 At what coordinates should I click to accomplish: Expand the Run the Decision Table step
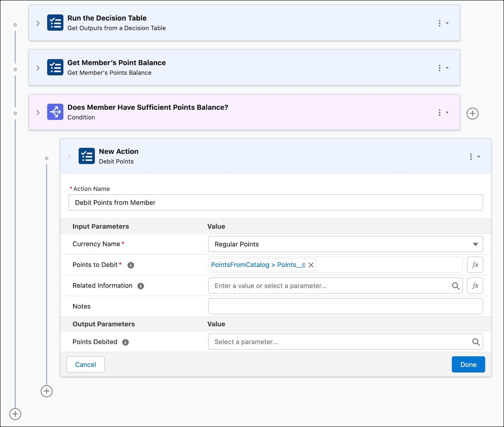(x=38, y=23)
